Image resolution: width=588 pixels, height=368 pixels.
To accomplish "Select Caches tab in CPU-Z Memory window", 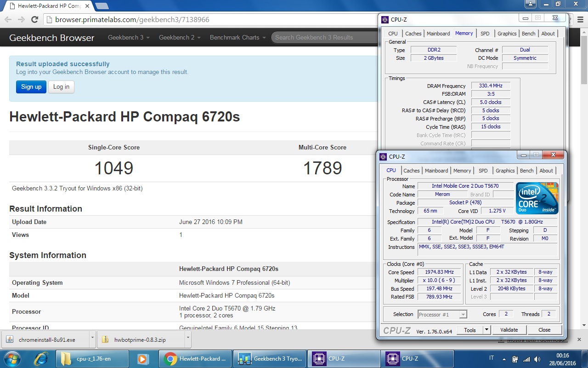I will pyautogui.click(x=413, y=34).
